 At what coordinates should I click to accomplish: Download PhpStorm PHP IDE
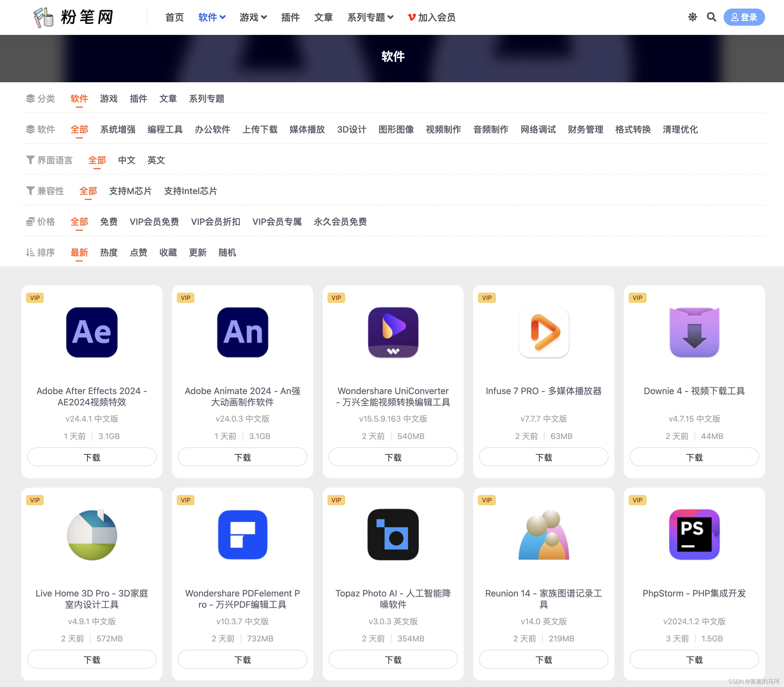pos(694,659)
